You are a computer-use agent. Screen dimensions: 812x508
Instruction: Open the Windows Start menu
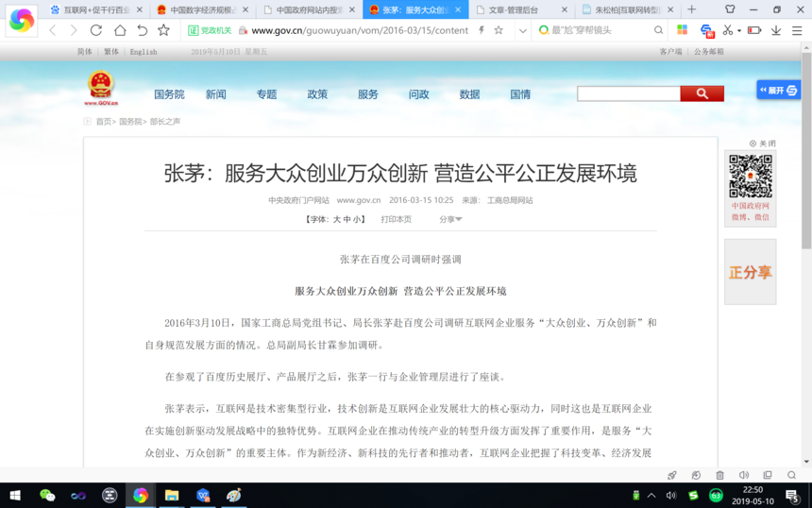[x=15, y=496]
